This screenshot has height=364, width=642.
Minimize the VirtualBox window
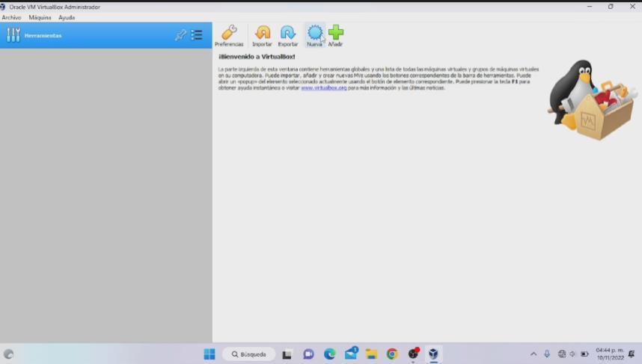click(590, 7)
